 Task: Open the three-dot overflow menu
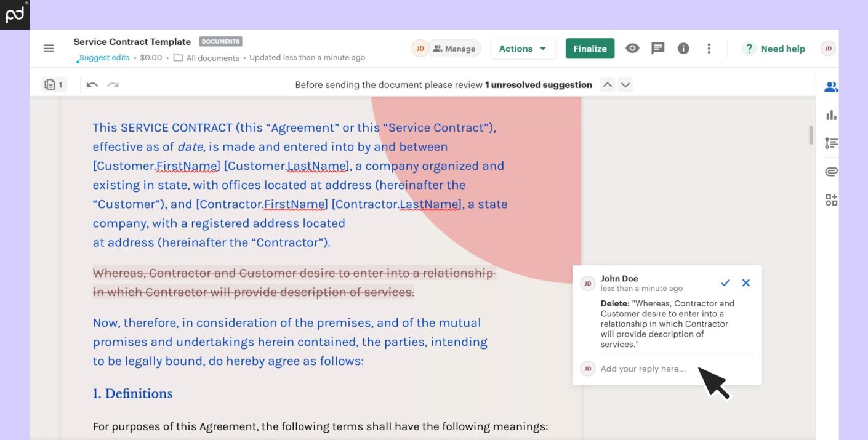pos(709,48)
